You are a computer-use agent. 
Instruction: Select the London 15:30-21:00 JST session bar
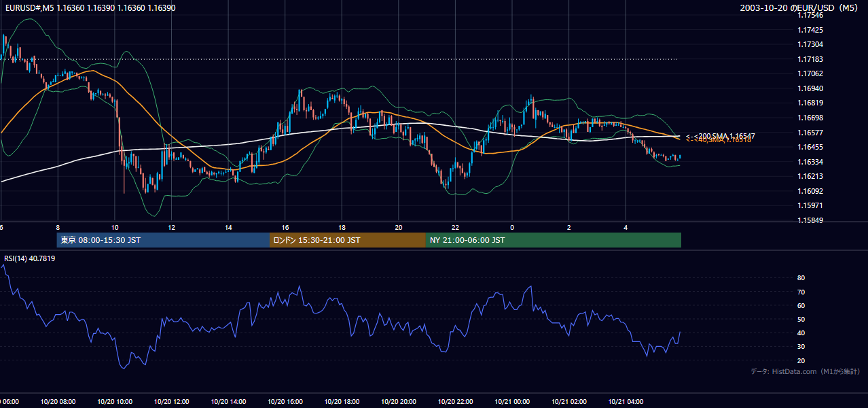pos(348,240)
